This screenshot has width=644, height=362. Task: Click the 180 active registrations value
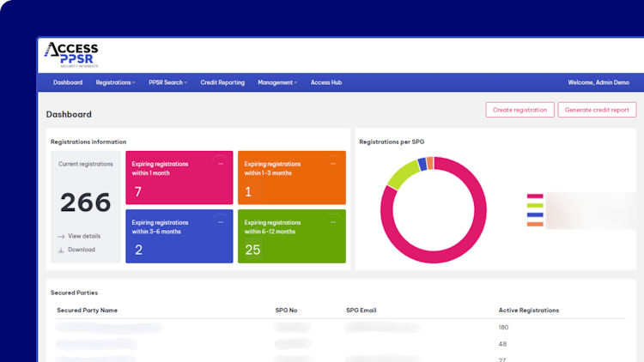pos(503,327)
